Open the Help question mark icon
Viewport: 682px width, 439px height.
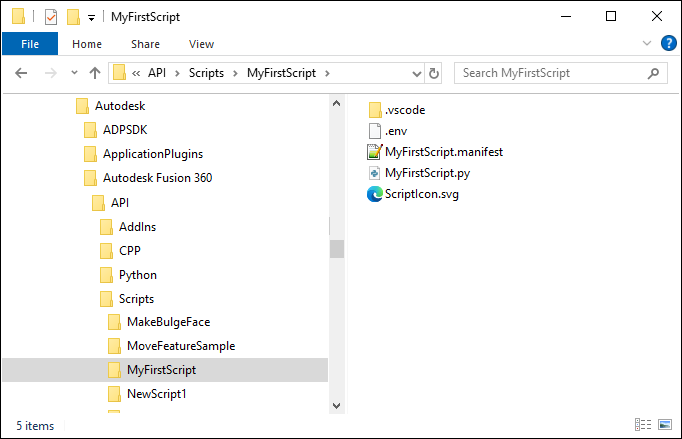(668, 43)
